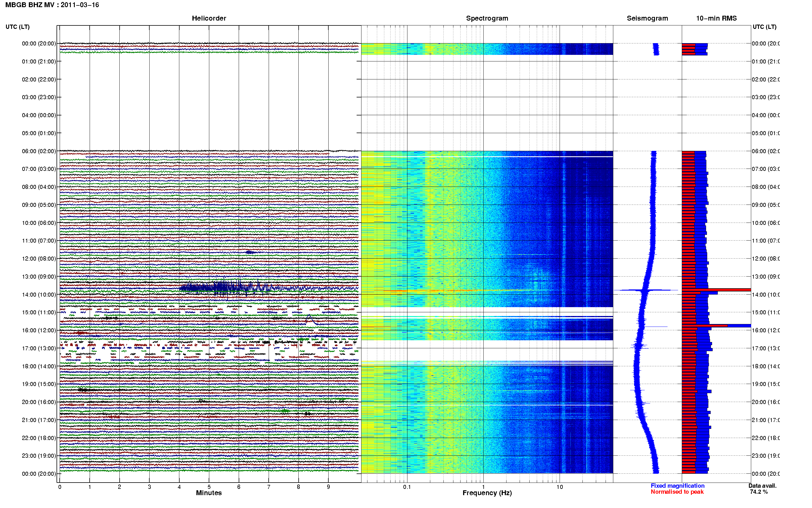The height and width of the screenshot is (508, 812).
Task: Click the red RMS peak bar just before 16:00
Action: tap(705, 325)
